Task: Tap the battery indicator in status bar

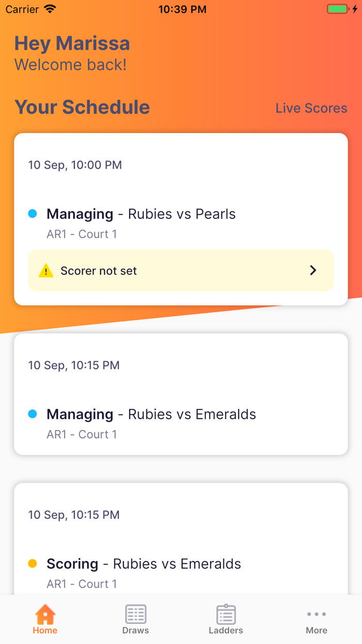Action: point(337,8)
